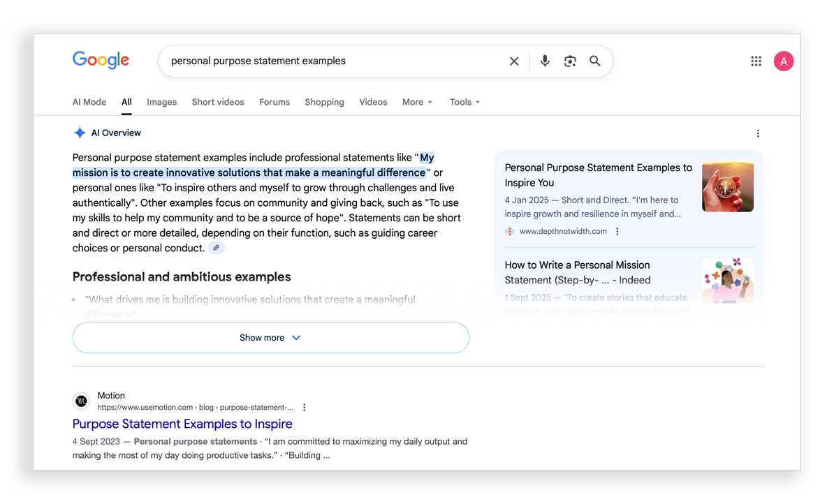
Task: Click the usemotion.com breadcrumb URL
Action: coord(195,407)
